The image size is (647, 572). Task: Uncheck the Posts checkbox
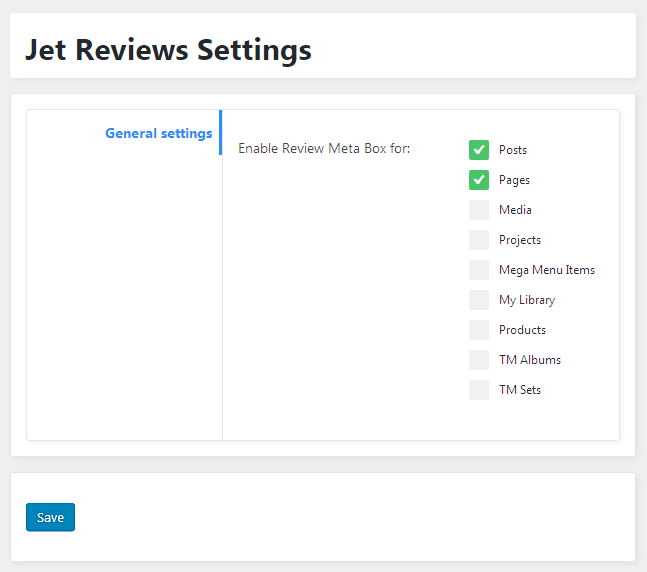coord(479,150)
